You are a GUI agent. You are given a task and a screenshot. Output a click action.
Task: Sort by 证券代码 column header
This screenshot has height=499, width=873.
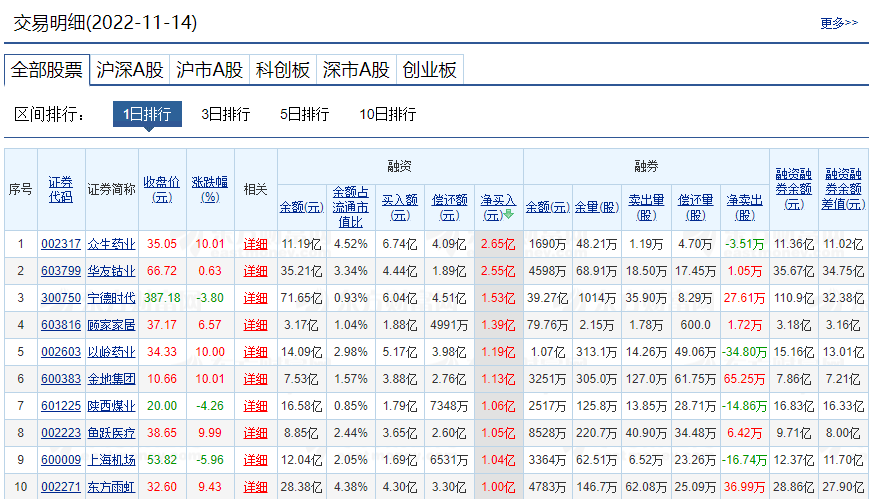pyautogui.click(x=61, y=189)
